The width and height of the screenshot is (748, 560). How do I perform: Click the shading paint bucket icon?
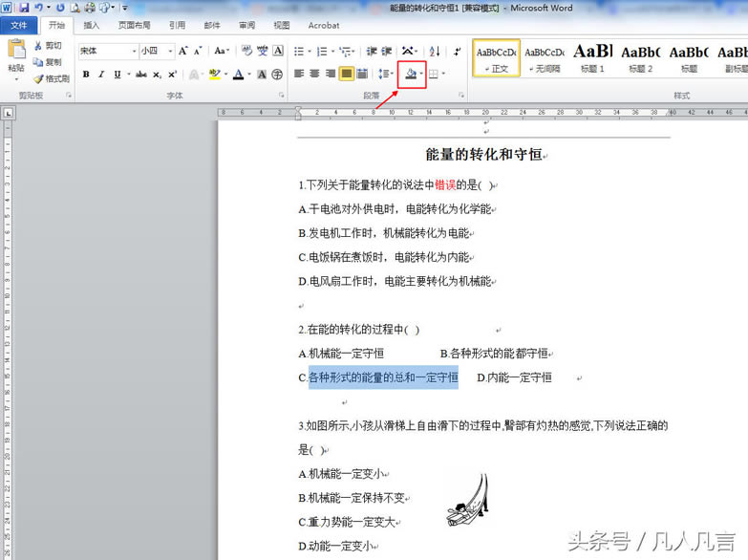(x=410, y=74)
